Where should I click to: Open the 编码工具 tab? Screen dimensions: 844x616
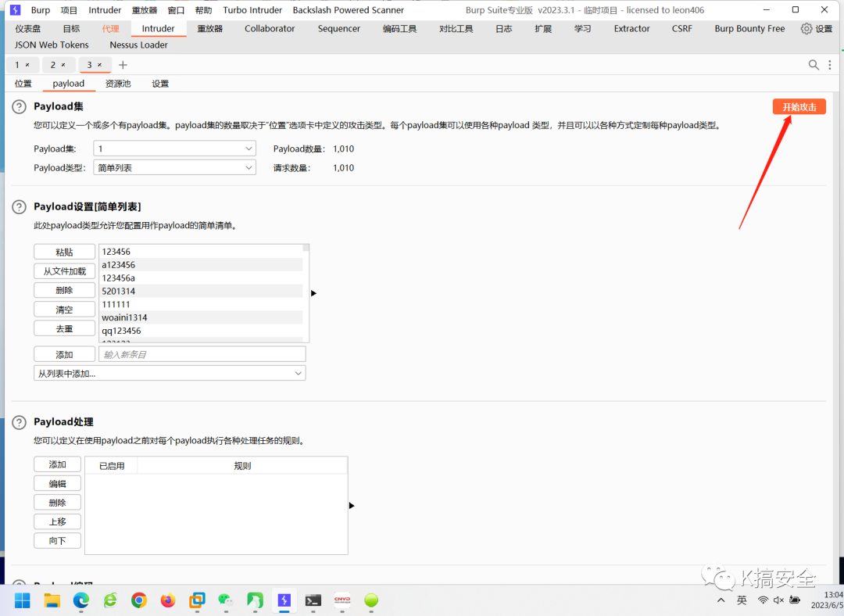point(400,29)
